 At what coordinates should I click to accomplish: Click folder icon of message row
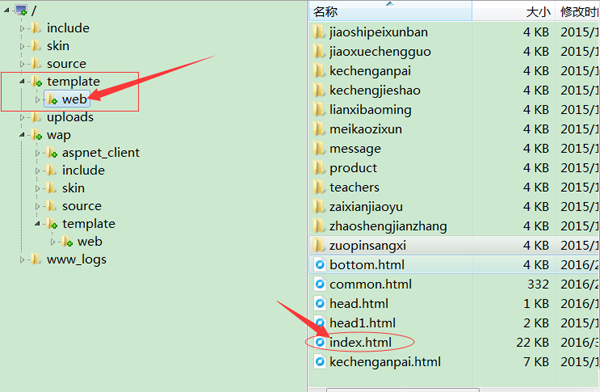click(318, 149)
